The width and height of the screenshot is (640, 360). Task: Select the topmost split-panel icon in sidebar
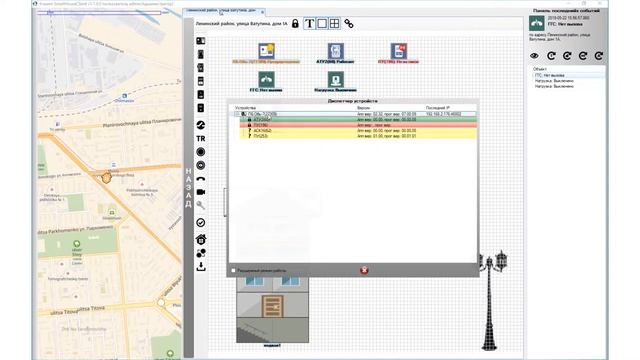click(x=201, y=41)
